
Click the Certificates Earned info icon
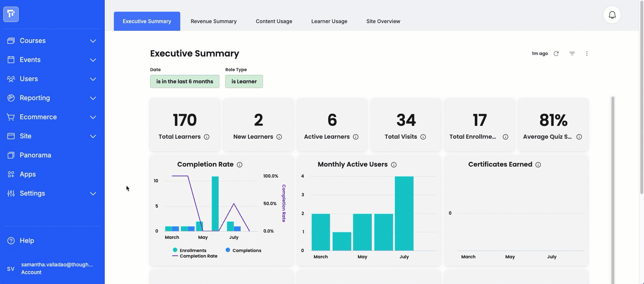click(x=538, y=165)
